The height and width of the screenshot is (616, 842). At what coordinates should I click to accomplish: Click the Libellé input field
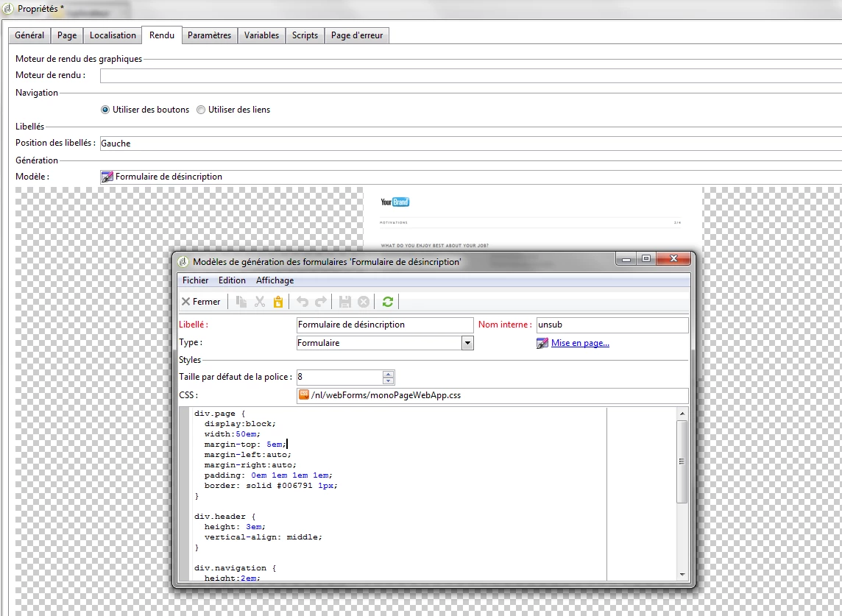pos(385,325)
